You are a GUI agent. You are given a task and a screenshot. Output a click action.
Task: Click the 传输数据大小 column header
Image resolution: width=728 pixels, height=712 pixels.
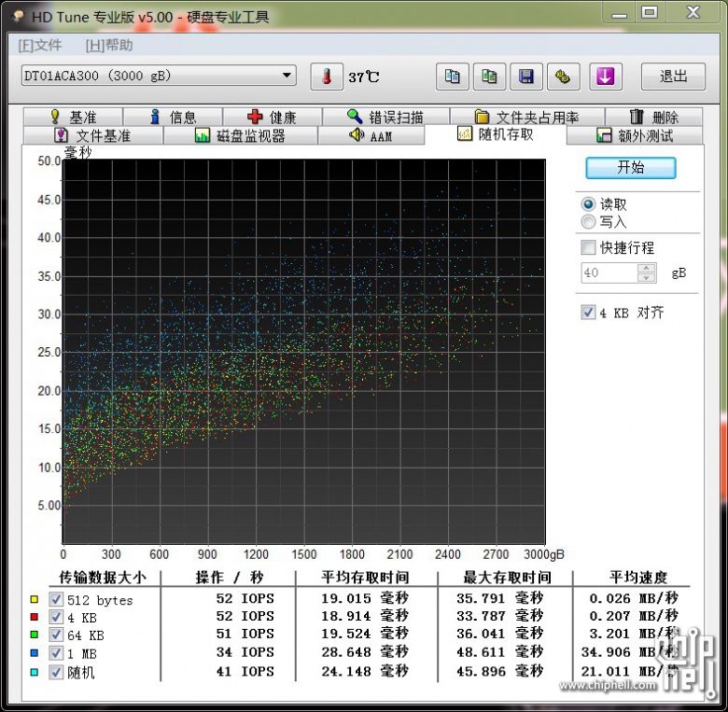(103, 578)
